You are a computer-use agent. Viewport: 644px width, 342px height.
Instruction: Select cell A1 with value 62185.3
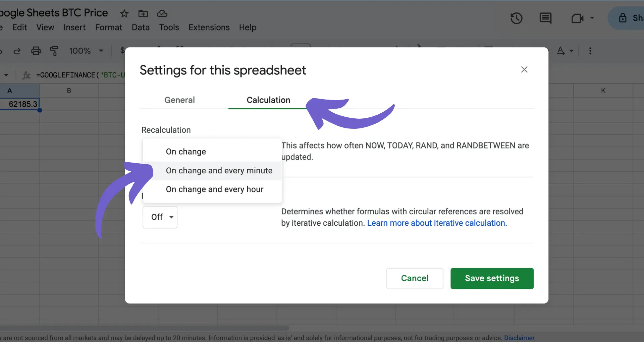(x=19, y=104)
